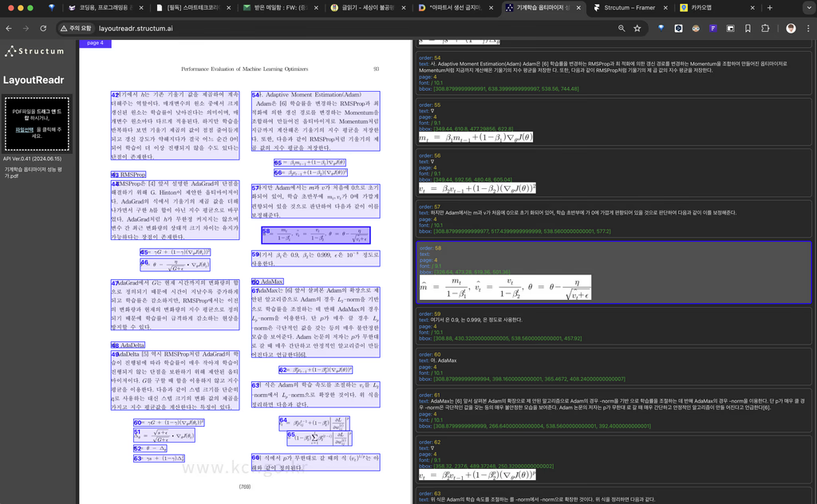Screen dimensions: 817x504
Task: Open the Chrome three-dot menu
Action: pos(807,28)
